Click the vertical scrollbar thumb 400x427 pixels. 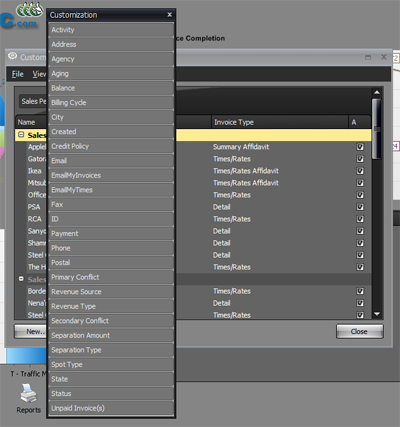tap(377, 129)
